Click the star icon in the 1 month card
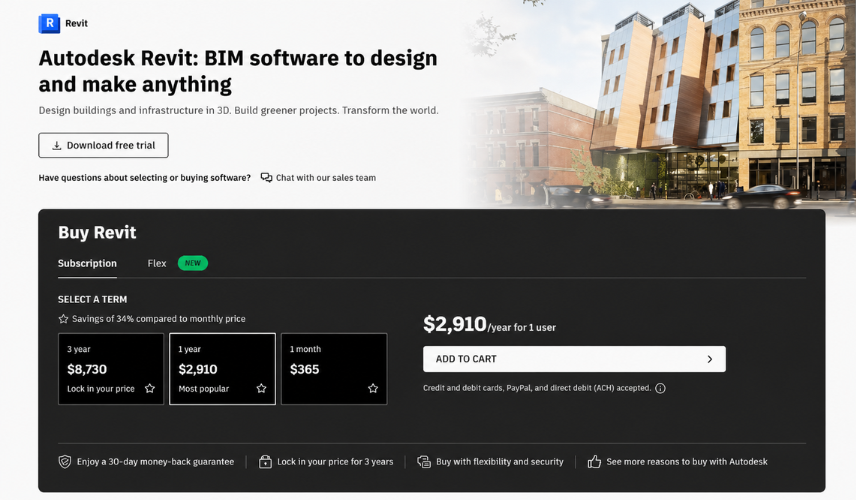This screenshot has height=500, width=856. (373, 388)
